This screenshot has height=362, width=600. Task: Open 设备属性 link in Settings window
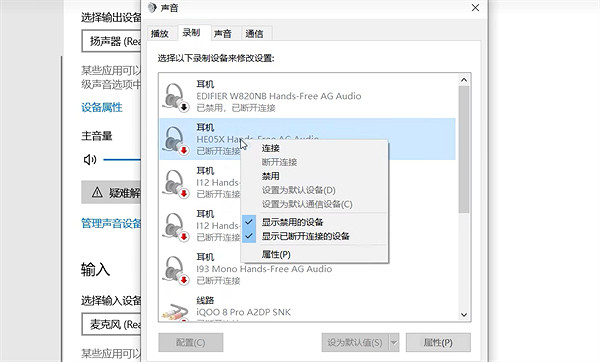coord(102,107)
